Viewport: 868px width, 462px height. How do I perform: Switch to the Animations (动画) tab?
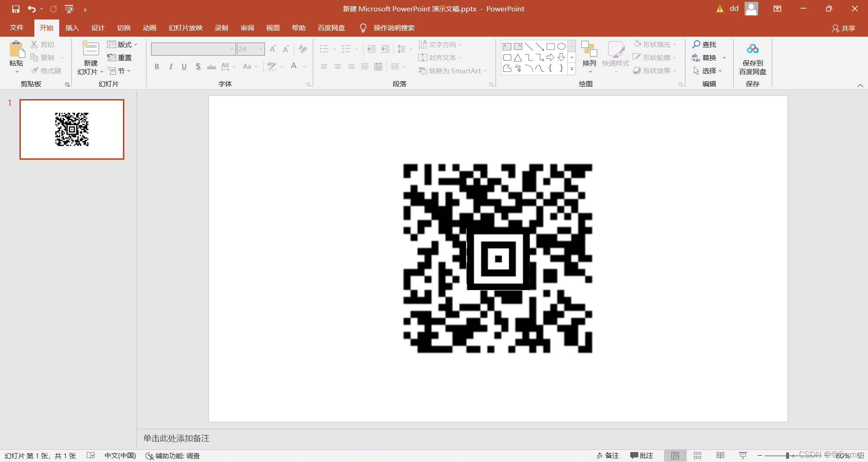150,28
